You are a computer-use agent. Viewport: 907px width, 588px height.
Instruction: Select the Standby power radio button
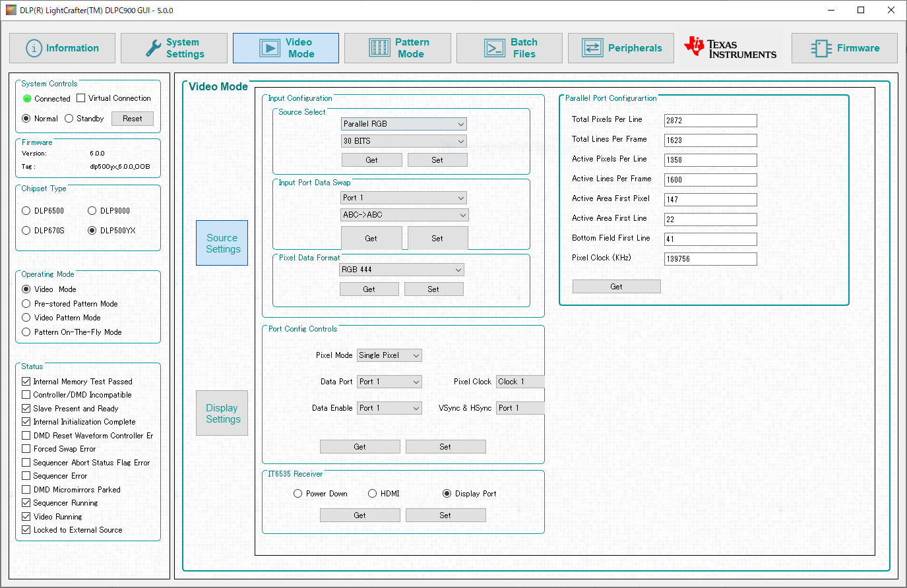[69, 119]
